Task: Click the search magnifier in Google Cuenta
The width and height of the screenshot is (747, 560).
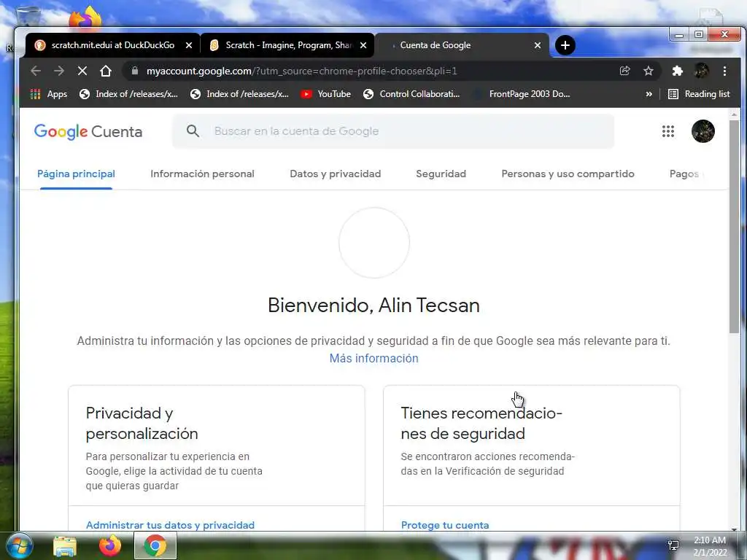Action: pyautogui.click(x=193, y=131)
